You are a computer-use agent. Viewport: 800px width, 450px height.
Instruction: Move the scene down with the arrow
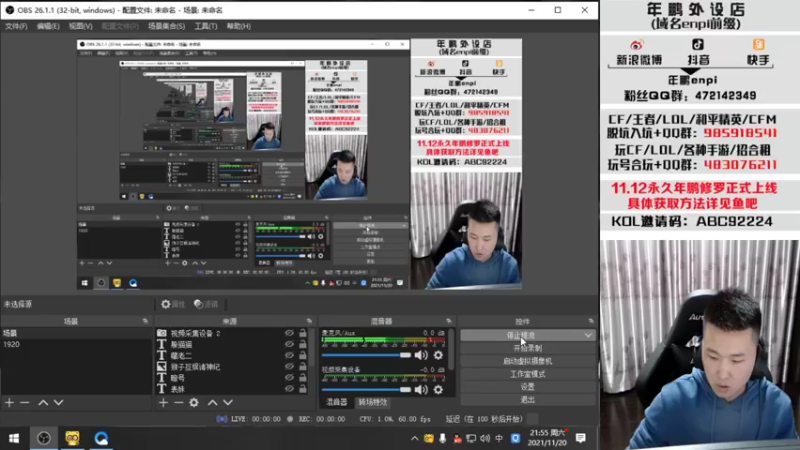pyautogui.click(x=58, y=403)
